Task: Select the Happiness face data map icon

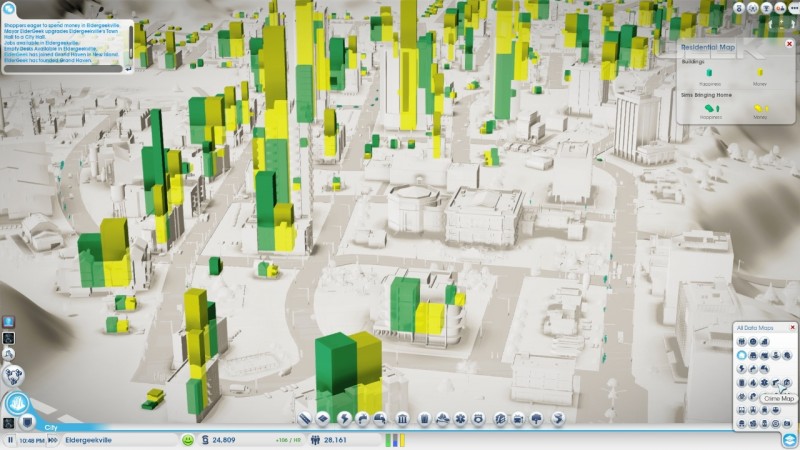Action: pos(753,341)
